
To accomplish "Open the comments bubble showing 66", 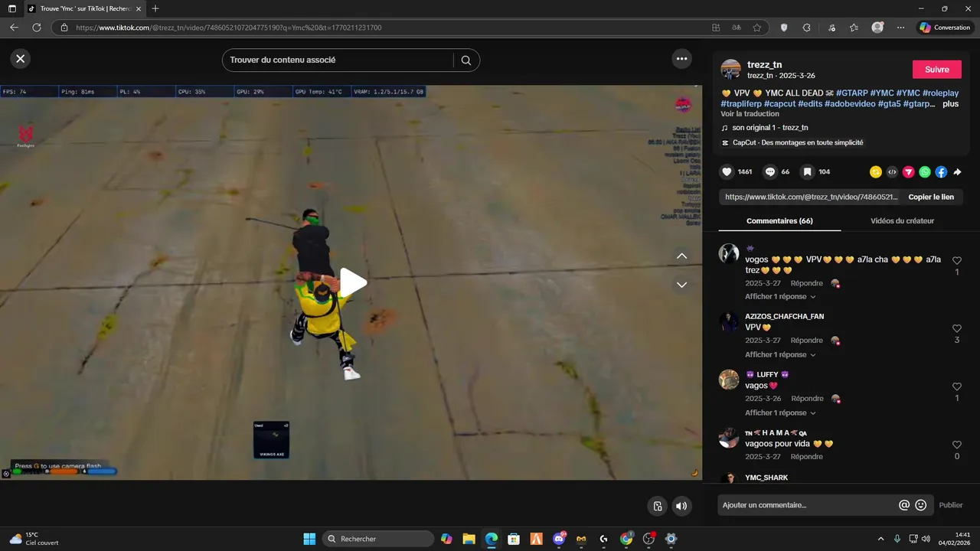I will pyautogui.click(x=770, y=172).
